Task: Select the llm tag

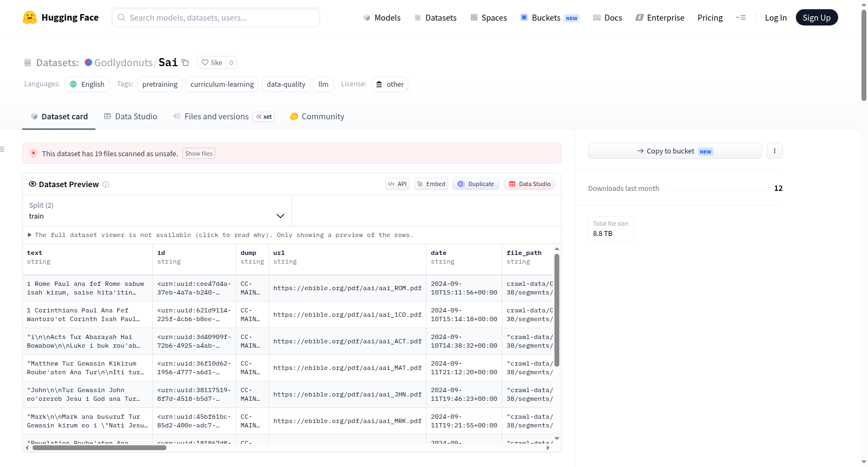Action: [x=323, y=84]
